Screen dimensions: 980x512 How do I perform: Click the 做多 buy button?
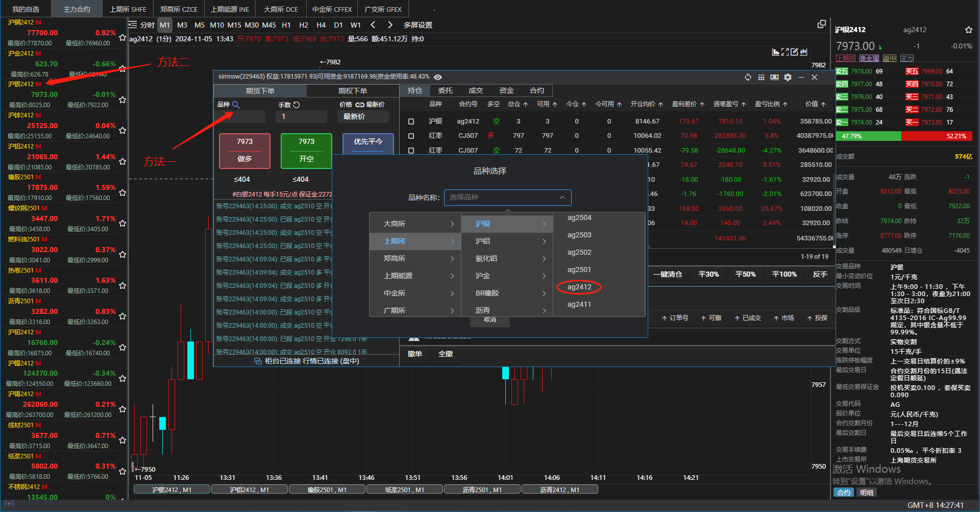[244, 151]
